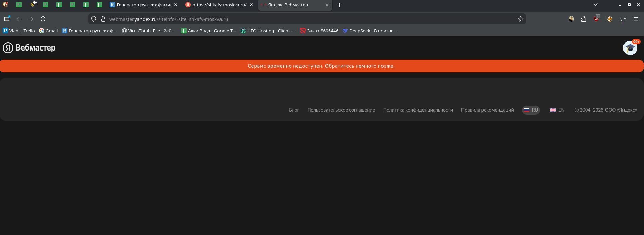Open the Extensions puzzle icon
644x235 pixels.
(x=583, y=19)
